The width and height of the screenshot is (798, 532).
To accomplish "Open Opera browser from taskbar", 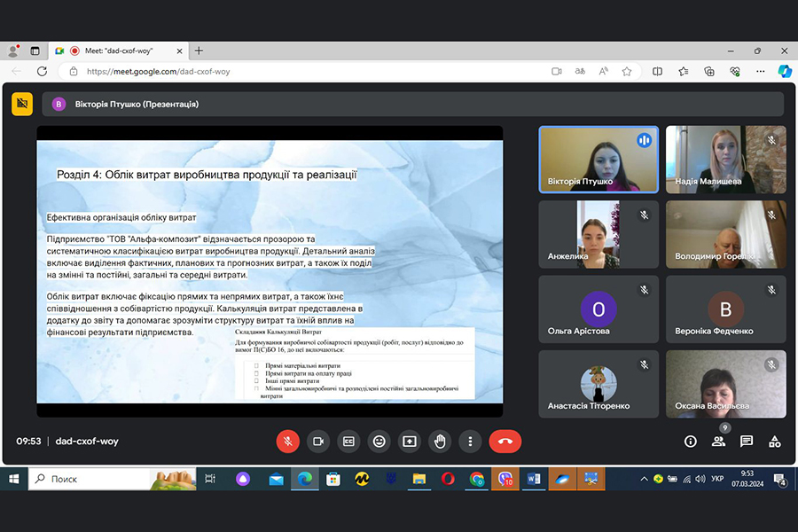I will (448, 479).
